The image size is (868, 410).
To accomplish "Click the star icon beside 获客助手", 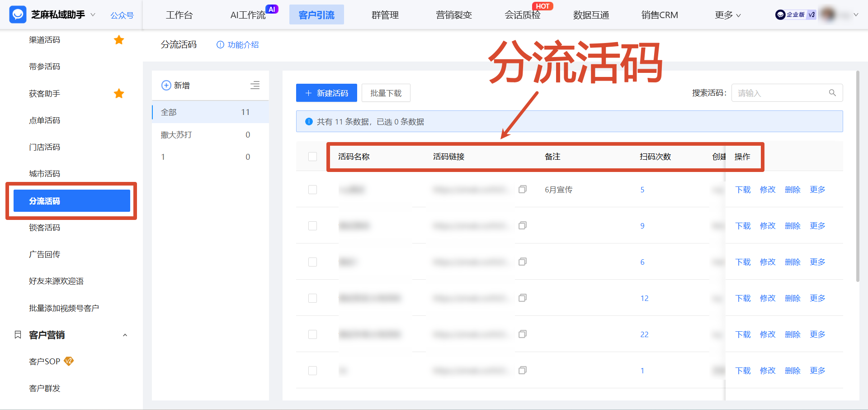I will [x=119, y=94].
